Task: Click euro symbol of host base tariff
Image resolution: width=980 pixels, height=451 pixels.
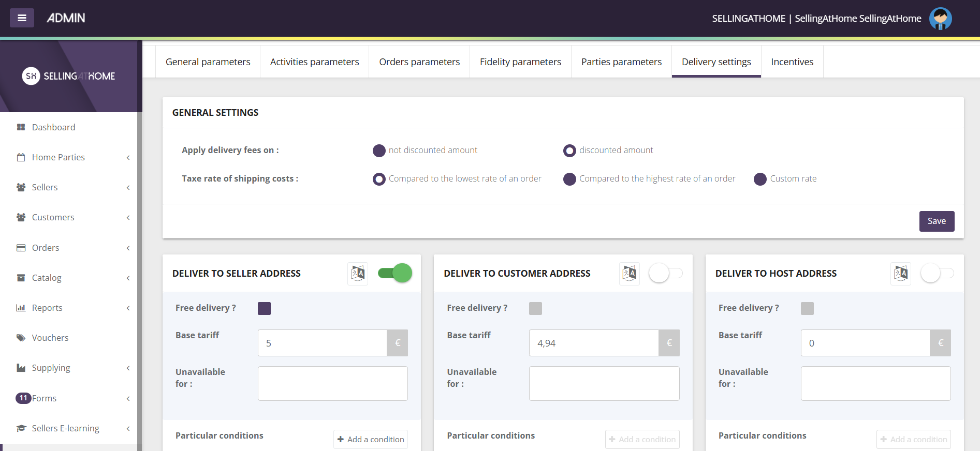Action: 941,343
